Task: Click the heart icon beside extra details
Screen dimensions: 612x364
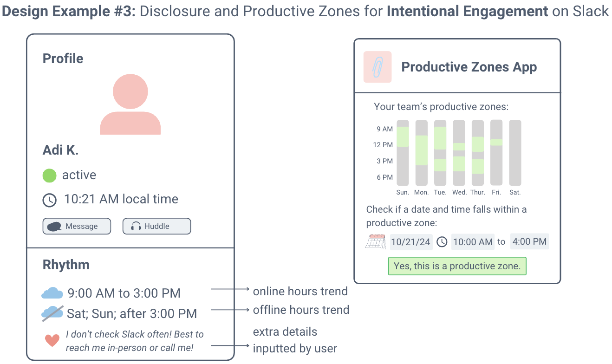Action: tap(52, 340)
